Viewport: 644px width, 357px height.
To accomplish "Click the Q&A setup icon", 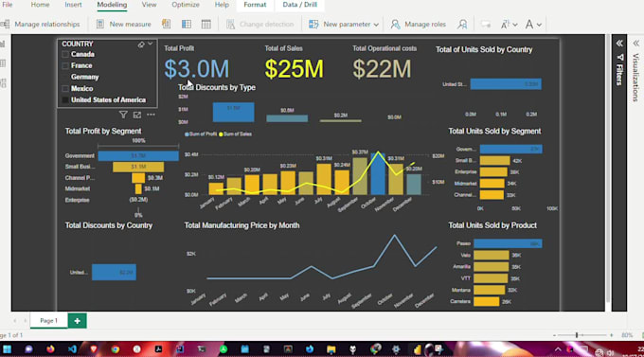I will pos(486,25).
